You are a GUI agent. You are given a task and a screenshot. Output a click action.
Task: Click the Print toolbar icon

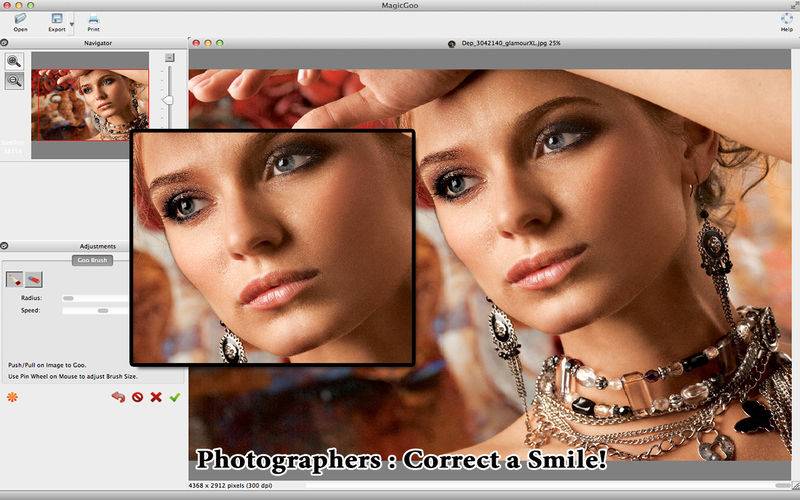93,19
